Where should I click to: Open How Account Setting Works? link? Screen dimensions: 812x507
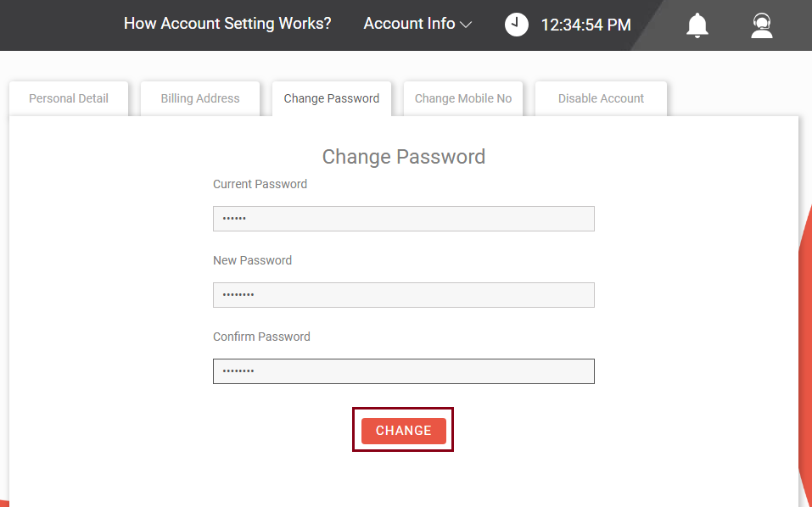pos(227,24)
